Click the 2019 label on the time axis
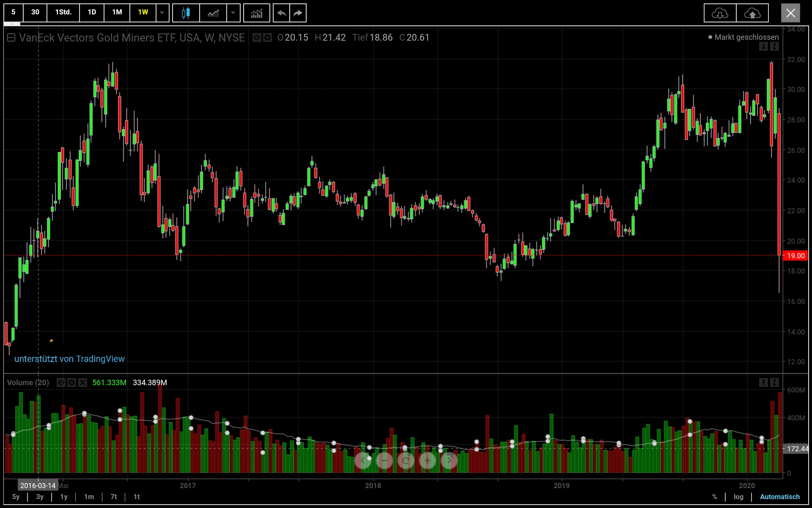This screenshot has width=812, height=508. click(562, 486)
